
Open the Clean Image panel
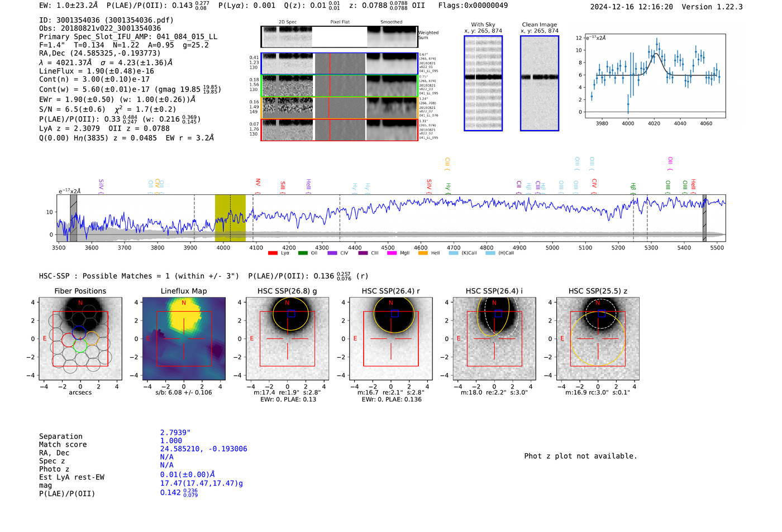click(540, 83)
